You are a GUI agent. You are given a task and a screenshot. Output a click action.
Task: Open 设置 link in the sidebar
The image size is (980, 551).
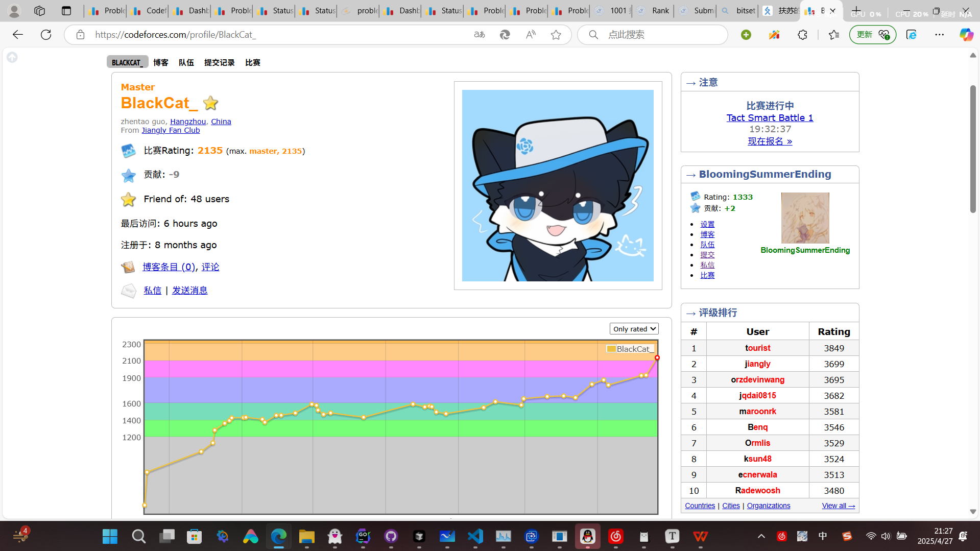(x=708, y=224)
